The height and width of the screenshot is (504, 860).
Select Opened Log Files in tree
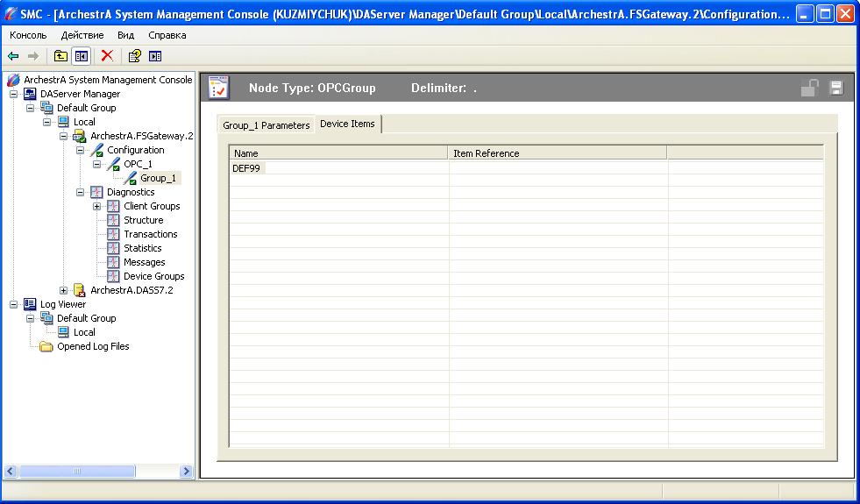pyautogui.click(x=93, y=346)
